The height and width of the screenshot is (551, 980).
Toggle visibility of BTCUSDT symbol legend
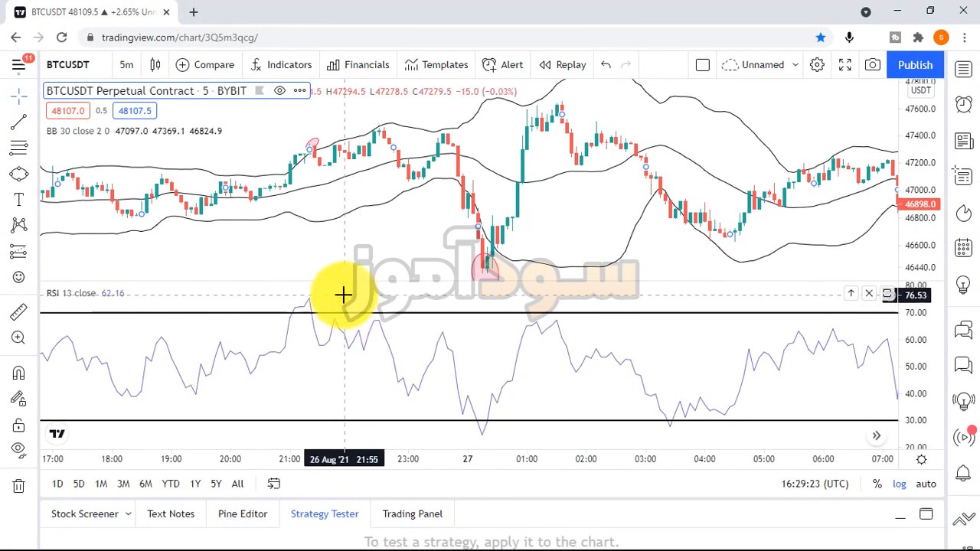(279, 91)
